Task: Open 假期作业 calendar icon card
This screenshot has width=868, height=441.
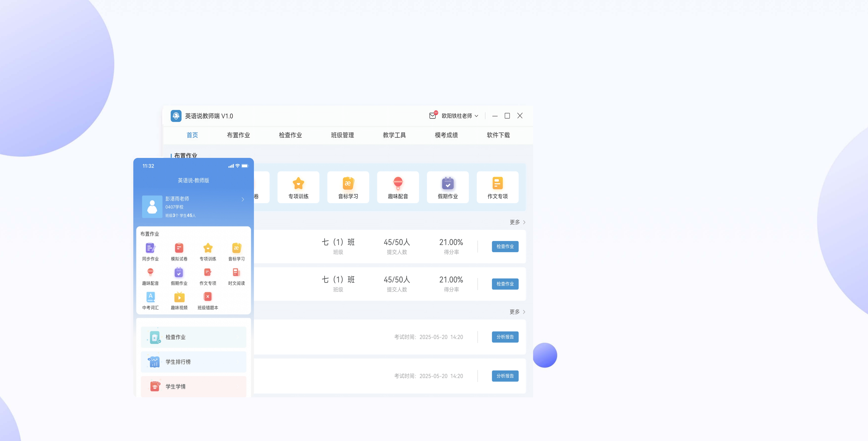Action: 447,187
